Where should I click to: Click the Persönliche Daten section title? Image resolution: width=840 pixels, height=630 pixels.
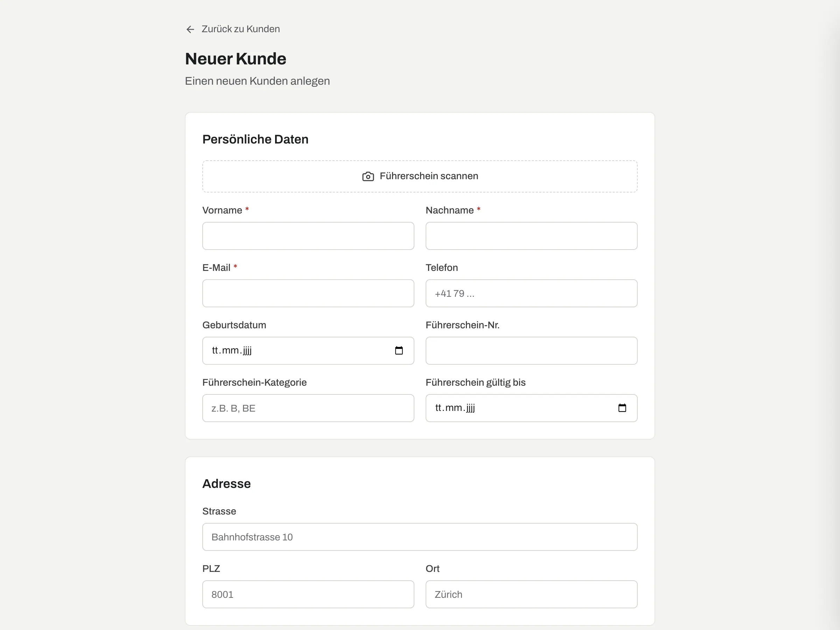(255, 139)
